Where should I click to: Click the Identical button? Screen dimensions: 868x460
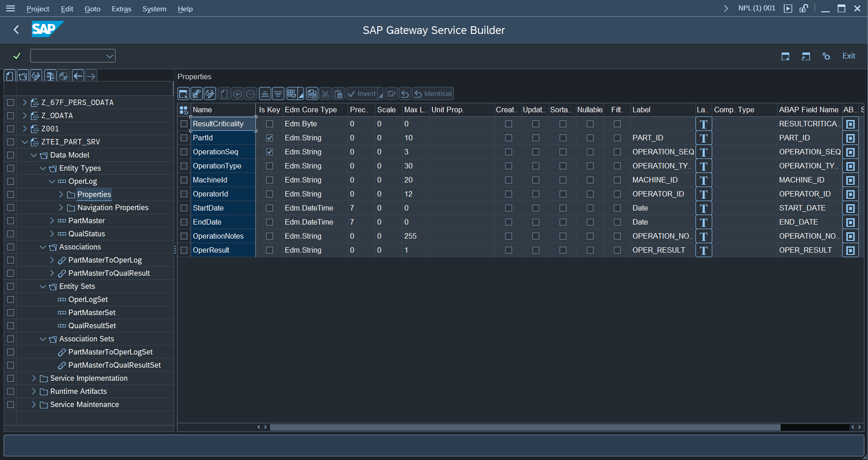pyautogui.click(x=433, y=94)
